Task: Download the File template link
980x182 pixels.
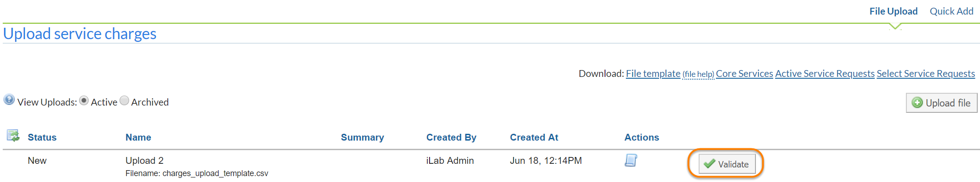Action: (x=653, y=74)
